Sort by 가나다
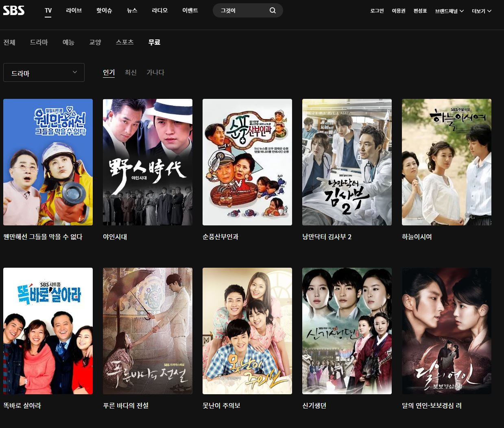 [x=155, y=72]
